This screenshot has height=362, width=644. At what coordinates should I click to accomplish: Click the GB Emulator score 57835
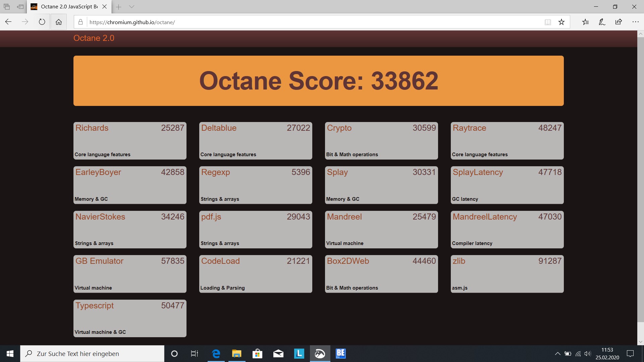(x=173, y=261)
